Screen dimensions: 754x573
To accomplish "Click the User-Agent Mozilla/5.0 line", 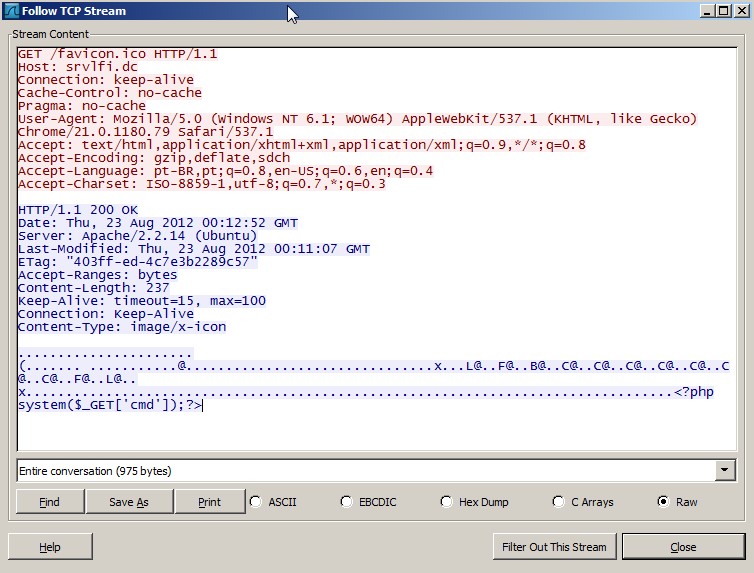I will coord(357,119).
